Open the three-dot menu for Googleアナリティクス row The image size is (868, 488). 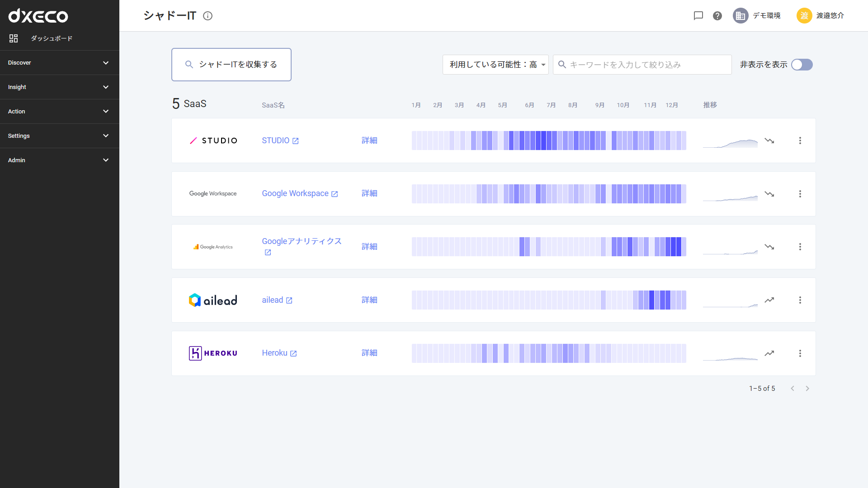point(800,247)
